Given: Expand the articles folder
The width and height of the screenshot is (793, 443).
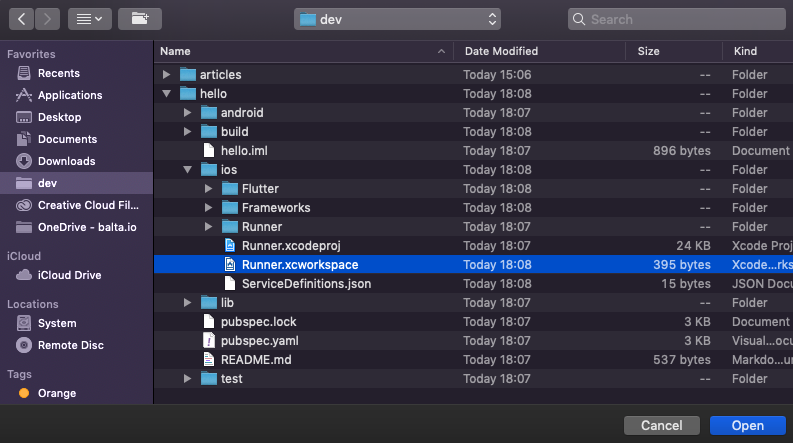Looking at the screenshot, I should point(166,74).
